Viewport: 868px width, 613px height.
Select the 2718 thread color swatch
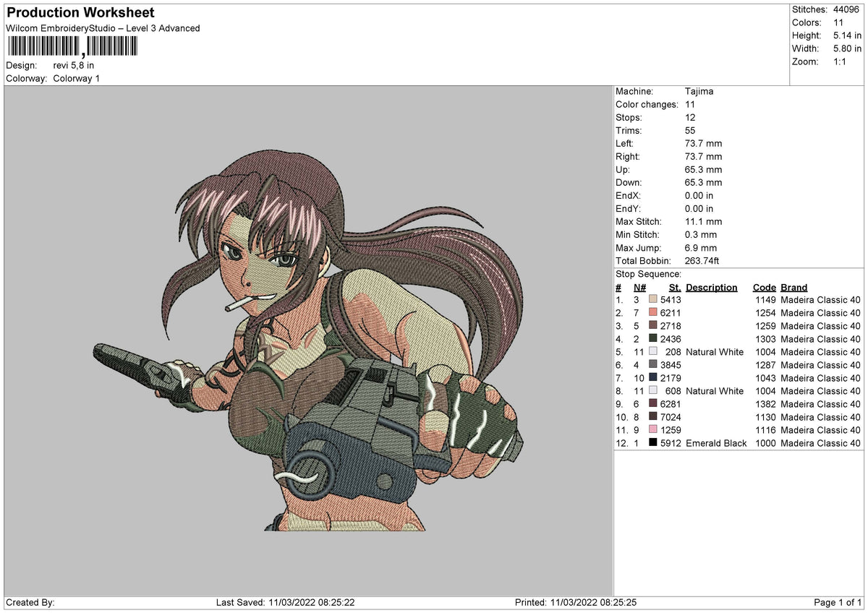tap(653, 326)
